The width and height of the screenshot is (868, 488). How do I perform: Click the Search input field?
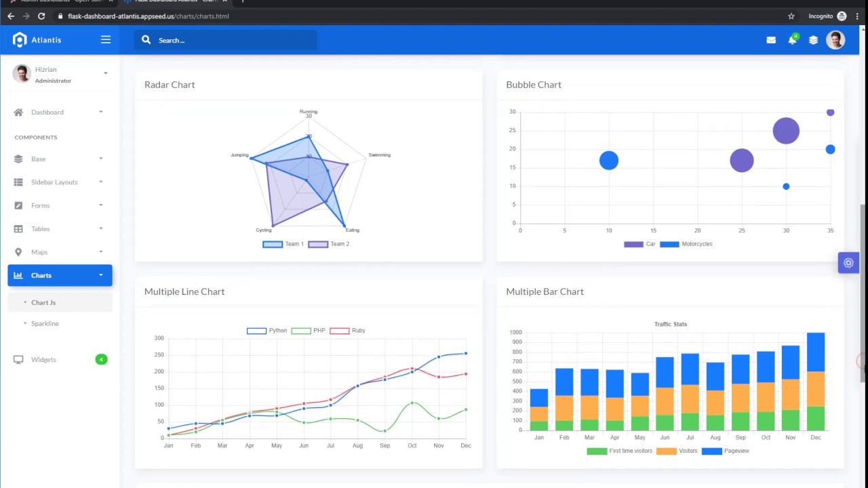point(235,40)
